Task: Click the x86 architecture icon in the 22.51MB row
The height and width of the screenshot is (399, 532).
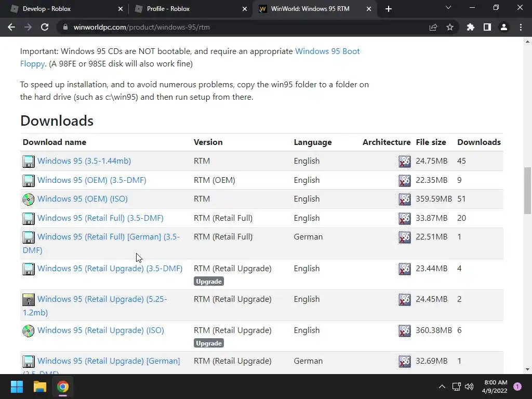Action: click(404, 237)
